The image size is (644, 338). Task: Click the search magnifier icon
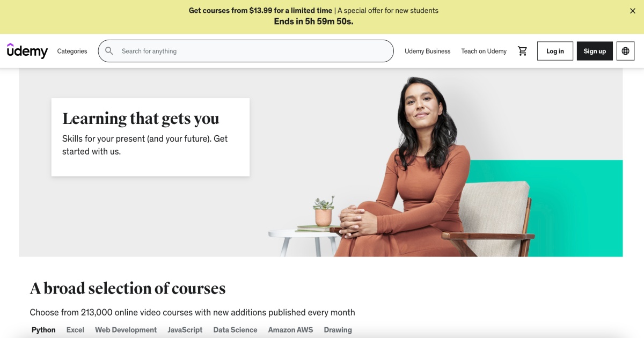pyautogui.click(x=109, y=51)
